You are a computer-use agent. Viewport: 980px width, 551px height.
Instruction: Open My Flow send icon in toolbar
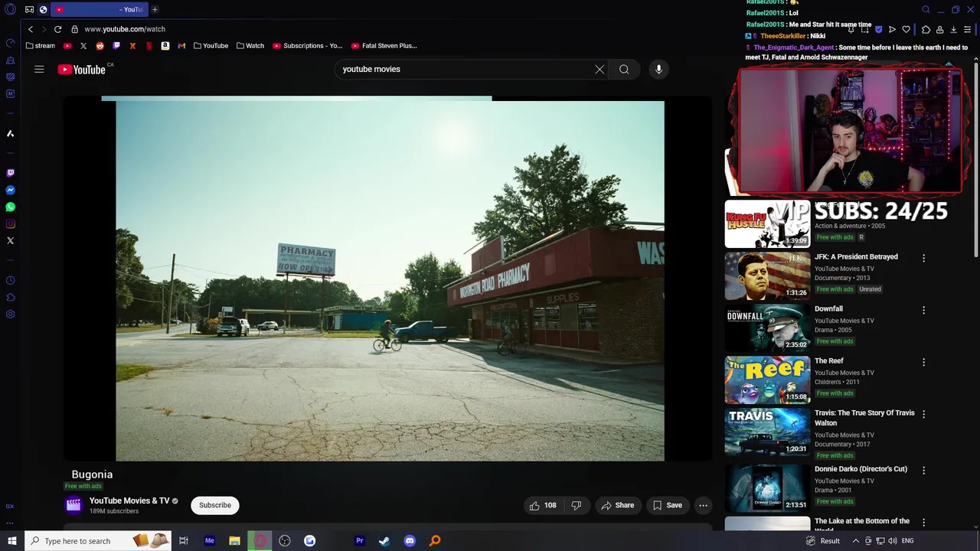892,29
